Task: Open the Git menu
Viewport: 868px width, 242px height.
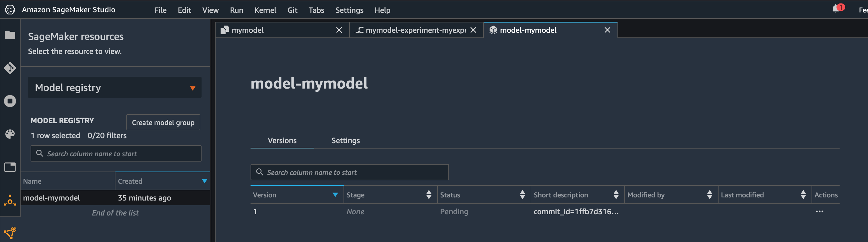Action: pyautogui.click(x=292, y=10)
